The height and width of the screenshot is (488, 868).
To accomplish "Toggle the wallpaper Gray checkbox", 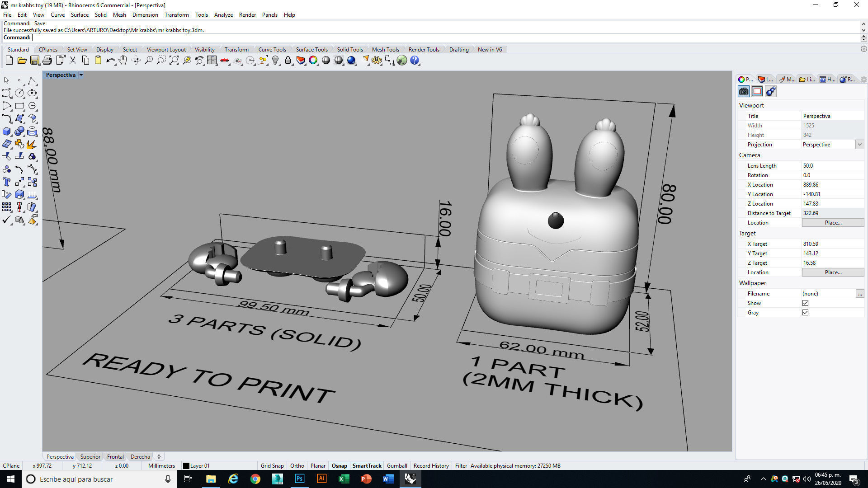I will tap(805, 313).
